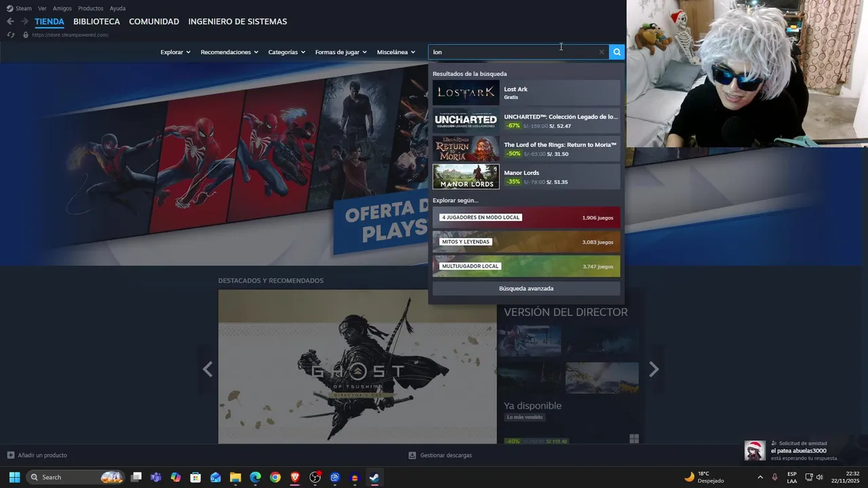This screenshot has height=488, width=868.
Task: Open the volume speaker tray icon
Action: 820,477
